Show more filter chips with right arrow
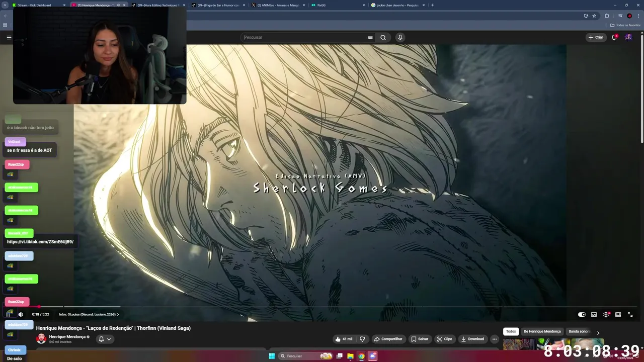 click(598, 333)
